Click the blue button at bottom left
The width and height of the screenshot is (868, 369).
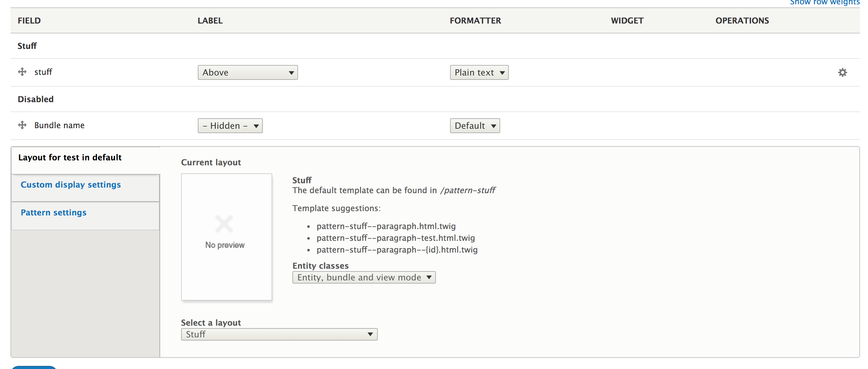(34, 368)
